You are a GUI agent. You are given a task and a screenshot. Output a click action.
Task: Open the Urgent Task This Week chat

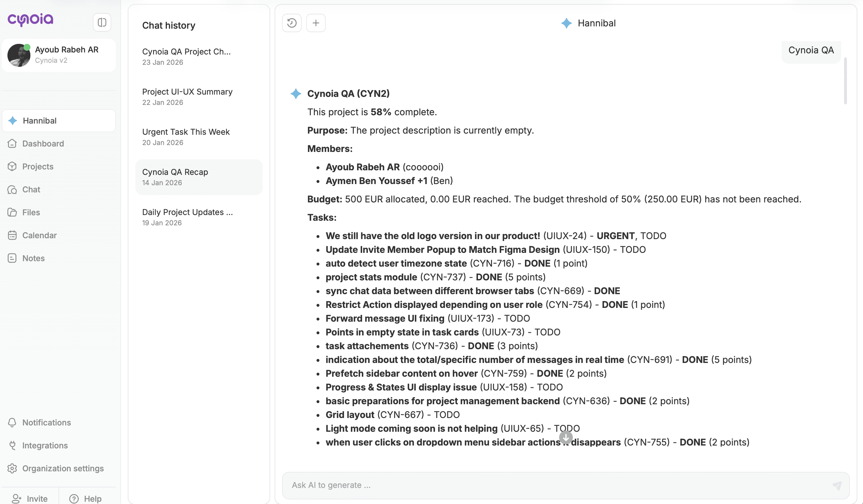(186, 137)
